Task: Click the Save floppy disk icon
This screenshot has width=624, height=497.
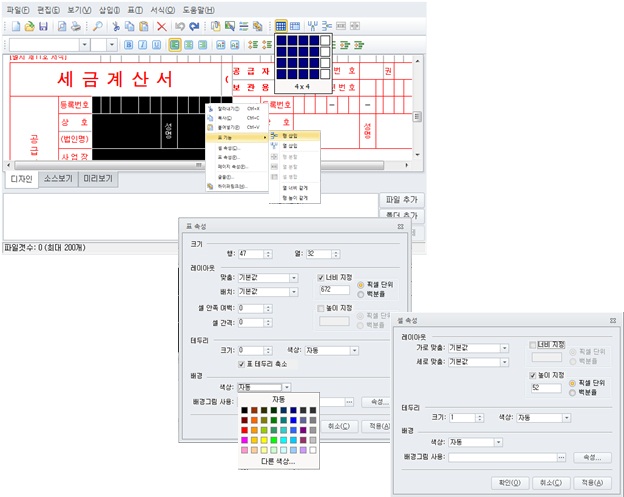Action: (x=43, y=26)
